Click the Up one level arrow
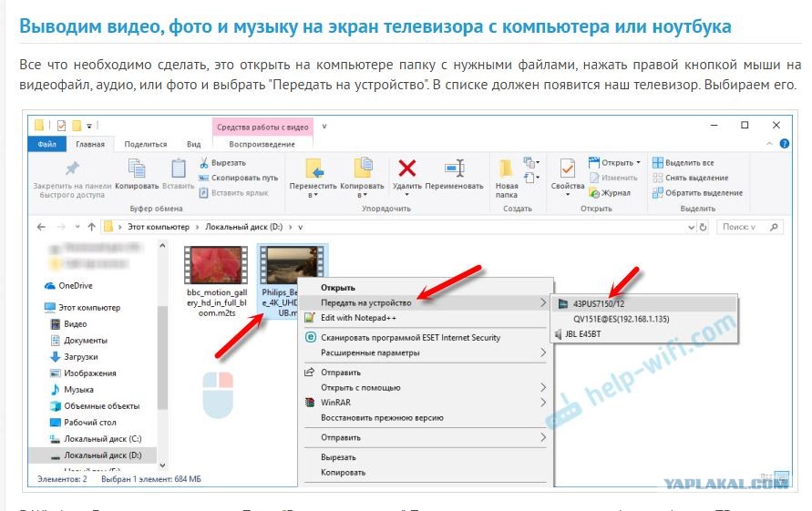The width and height of the screenshot is (812, 511). [92, 227]
